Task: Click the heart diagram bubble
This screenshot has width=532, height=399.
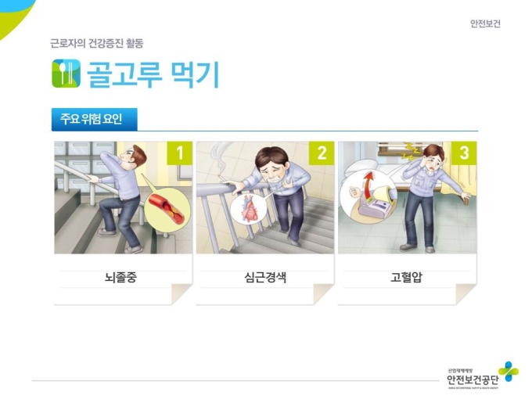Action: [x=248, y=209]
